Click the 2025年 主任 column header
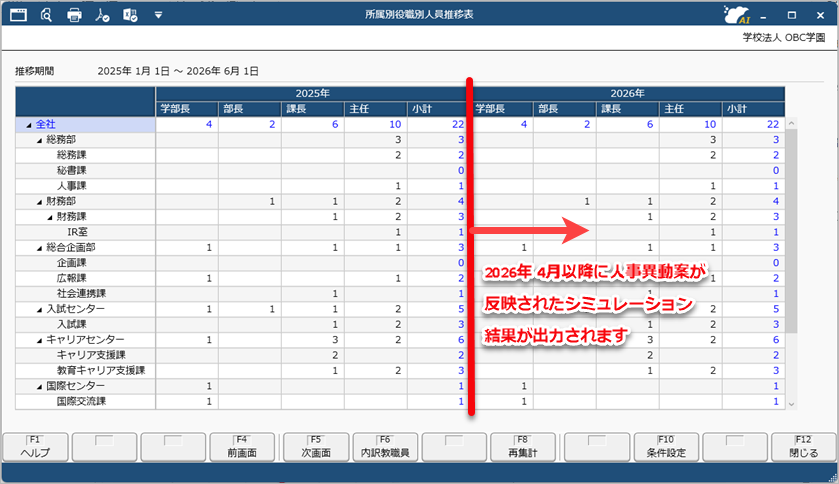The width and height of the screenshot is (839, 484). coord(376,109)
